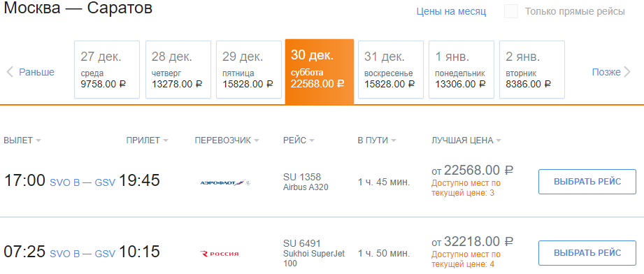The width and height of the screenshot is (644, 274).
Task: Choose flight SU 6491 with ВЫБРАТЬ РЕЙС
Action: [587, 253]
